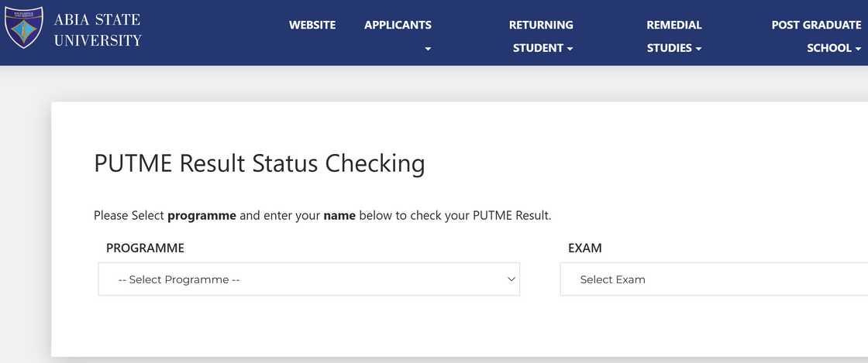Open the WEBSITE navigation link
This screenshot has height=363, width=868.
pyautogui.click(x=312, y=25)
